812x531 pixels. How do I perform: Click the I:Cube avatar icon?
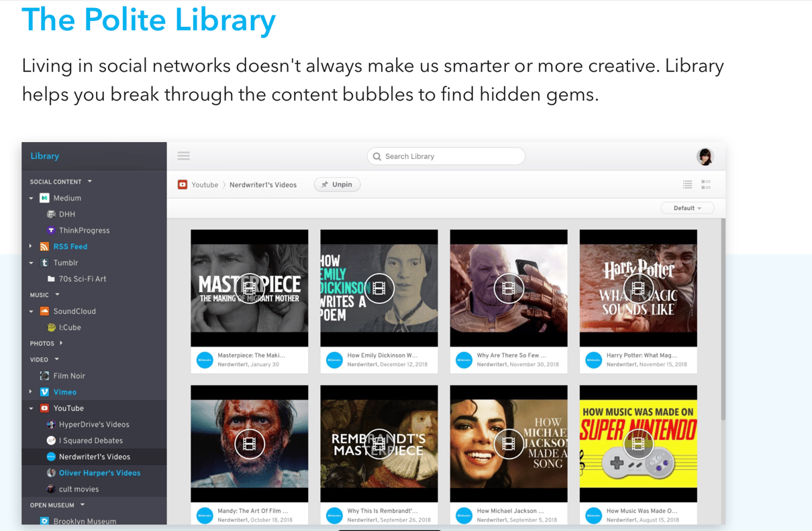click(x=51, y=327)
